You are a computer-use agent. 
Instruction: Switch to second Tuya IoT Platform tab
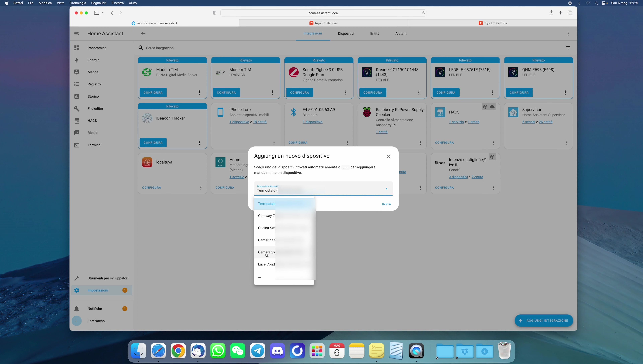point(492,23)
